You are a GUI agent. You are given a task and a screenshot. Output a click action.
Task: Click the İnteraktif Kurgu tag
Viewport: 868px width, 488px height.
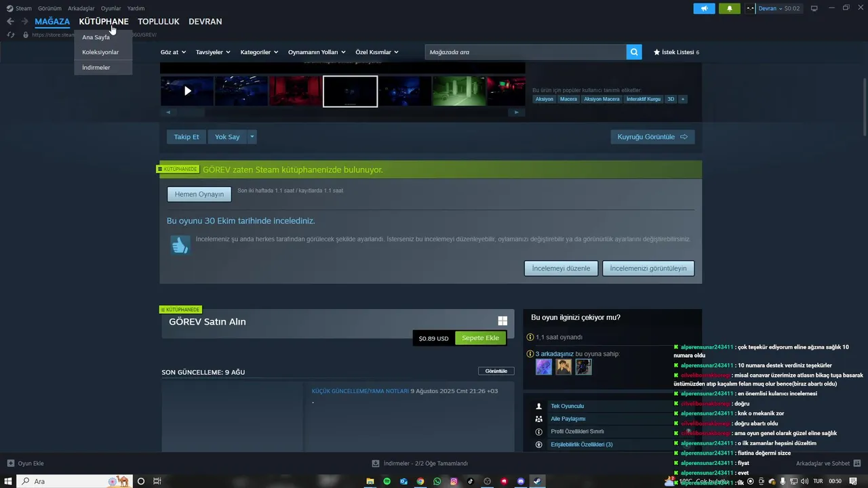[x=644, y=99]
